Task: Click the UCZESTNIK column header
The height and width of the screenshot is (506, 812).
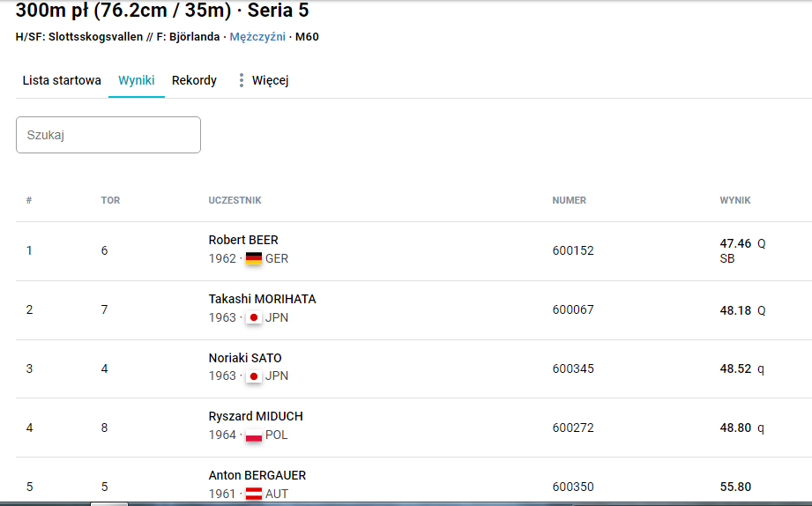Action: click(x=235, y=200)
